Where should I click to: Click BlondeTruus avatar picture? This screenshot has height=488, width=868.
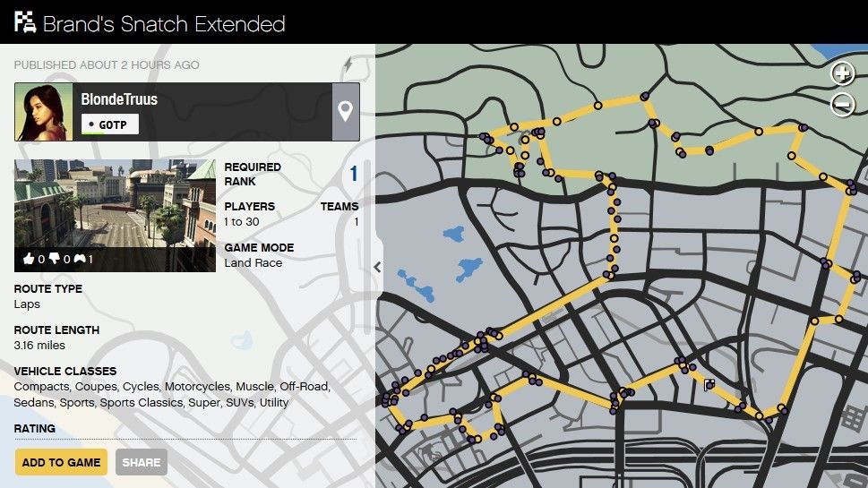[44, 112]
